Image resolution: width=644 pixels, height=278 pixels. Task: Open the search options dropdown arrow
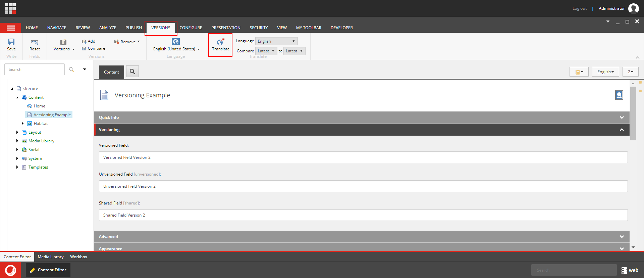[x=85, y=69]
